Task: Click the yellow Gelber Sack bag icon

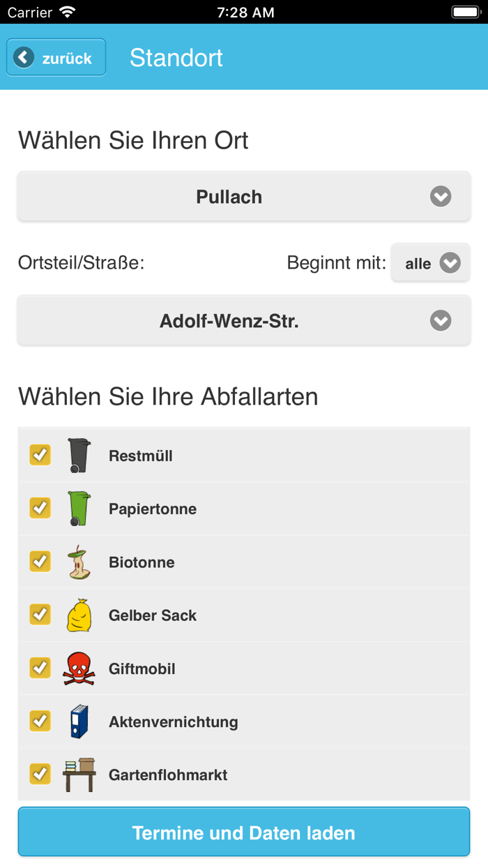Action: coord(79,615)
